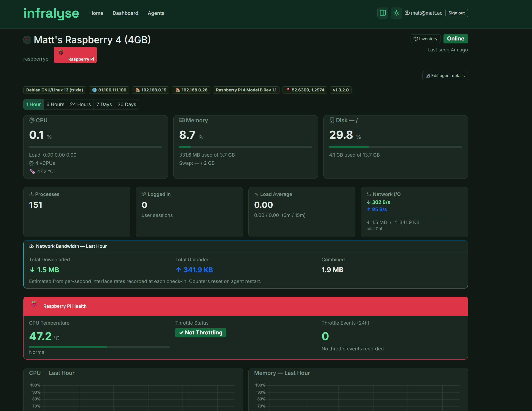Click the small agent avatar beside the title
Screen dimensions: 532x411
click(x=27, y=40)
